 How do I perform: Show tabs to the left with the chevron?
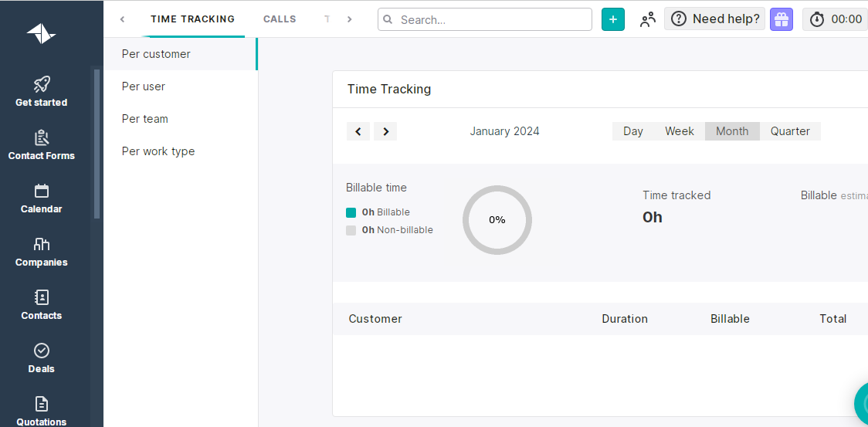122,19
